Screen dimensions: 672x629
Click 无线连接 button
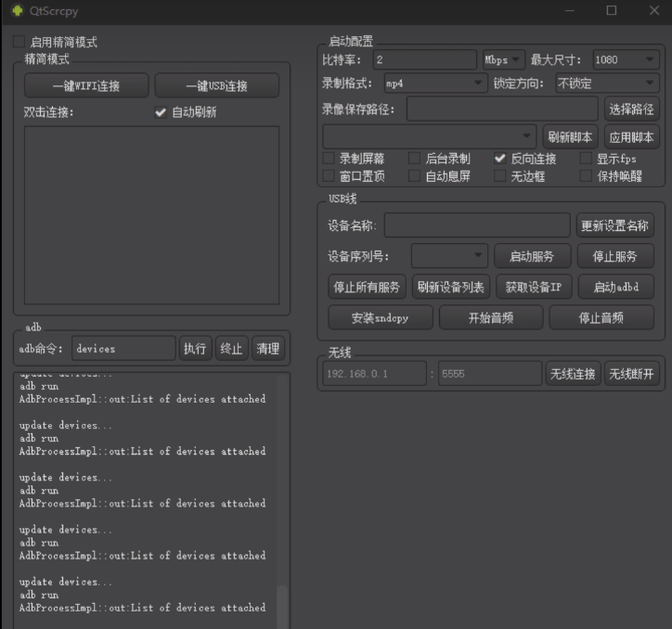[x=573, y=374]
